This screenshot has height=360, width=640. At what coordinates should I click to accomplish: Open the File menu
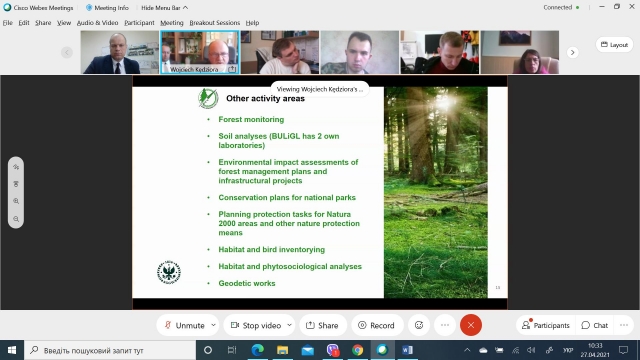click(x=8, y=23)
